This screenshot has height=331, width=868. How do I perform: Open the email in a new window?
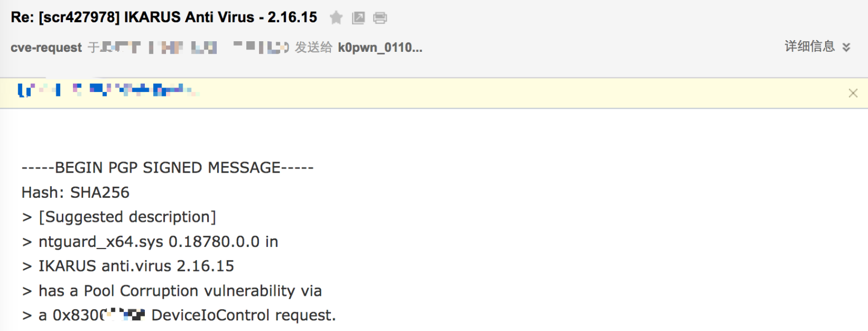358,18
